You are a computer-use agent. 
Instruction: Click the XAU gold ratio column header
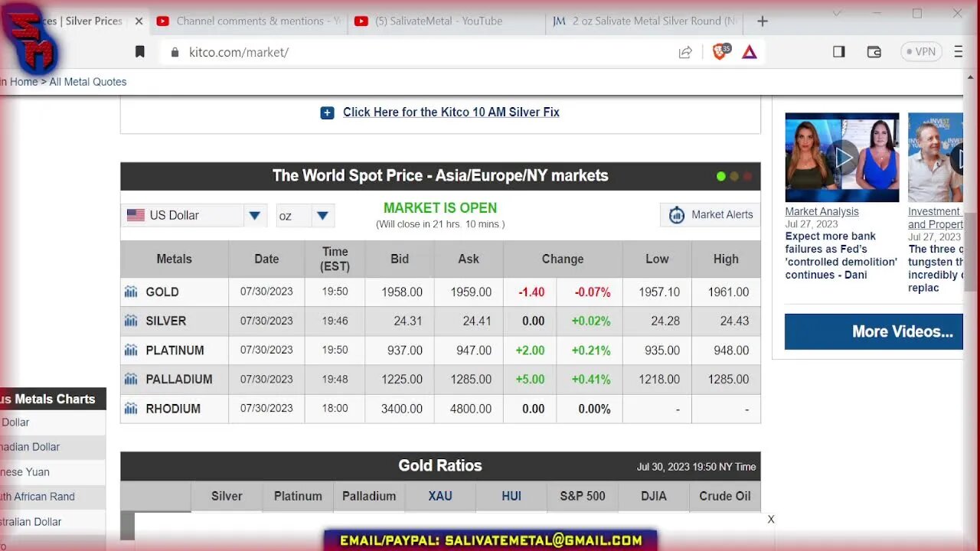tap(440, 496)
